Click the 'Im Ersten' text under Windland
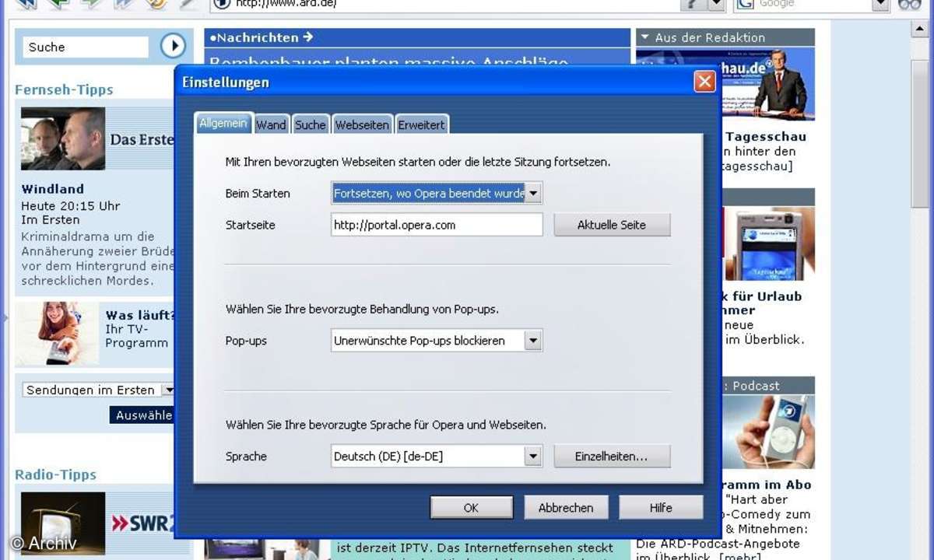Image resolution: width=934 pixels, height=560 pixels. pyautogui.click(x=51, y=220)
